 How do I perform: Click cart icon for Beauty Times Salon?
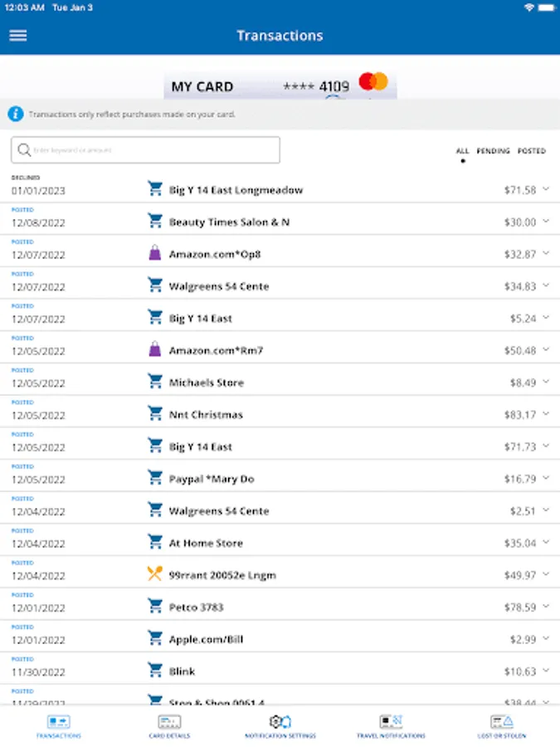155,221
